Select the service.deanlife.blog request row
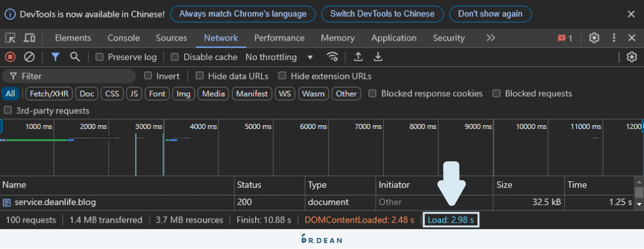Screen dimensions: 644x249 pos(317,203)
